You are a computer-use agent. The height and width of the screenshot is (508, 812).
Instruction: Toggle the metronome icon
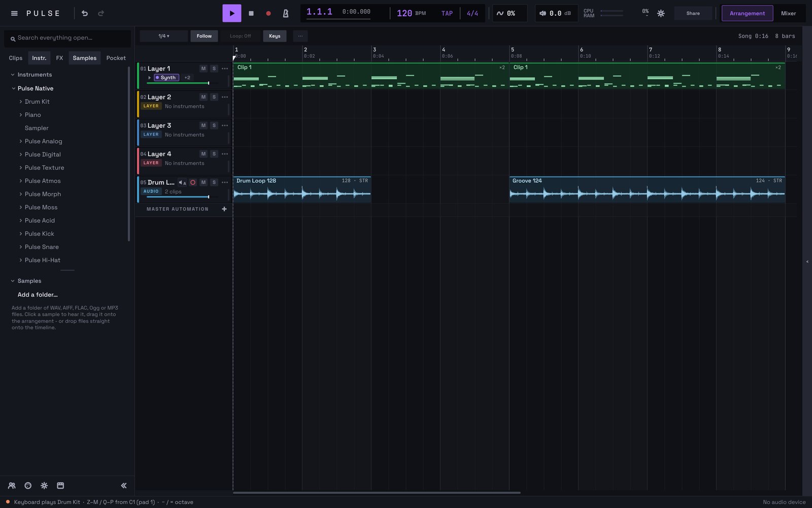[286, 13]
